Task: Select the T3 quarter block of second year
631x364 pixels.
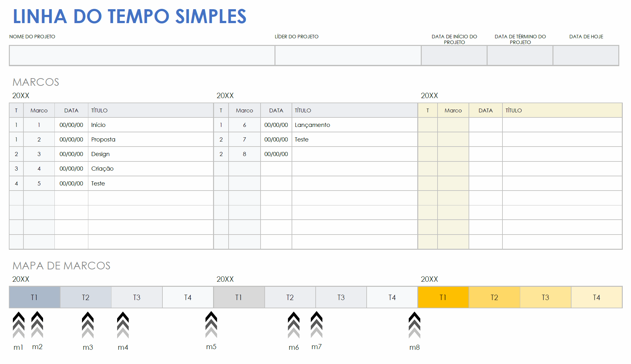Action: [341, 297]
